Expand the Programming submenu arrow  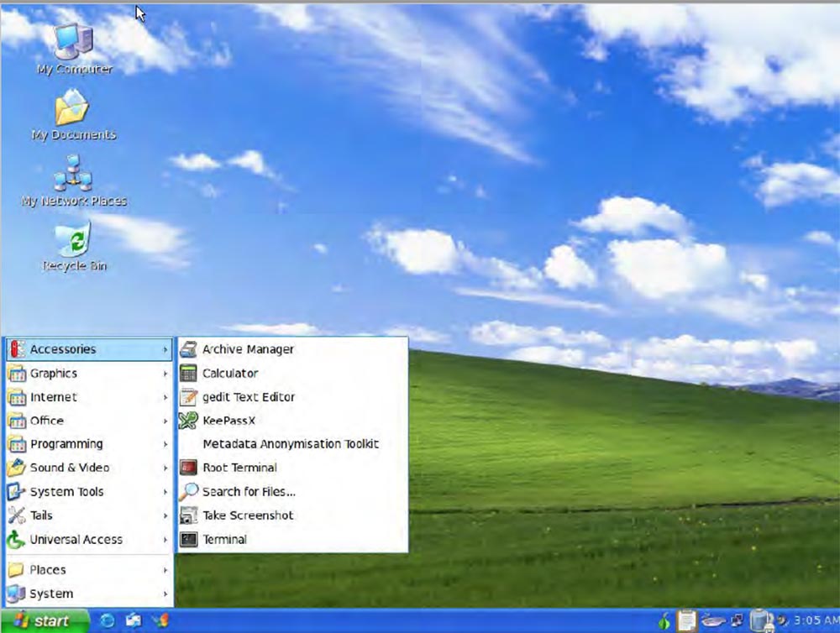[x=165, y=444]
